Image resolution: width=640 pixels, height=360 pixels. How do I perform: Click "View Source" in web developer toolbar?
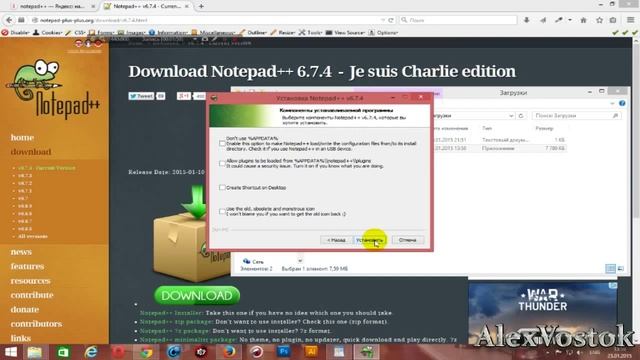tap(345, 33)
